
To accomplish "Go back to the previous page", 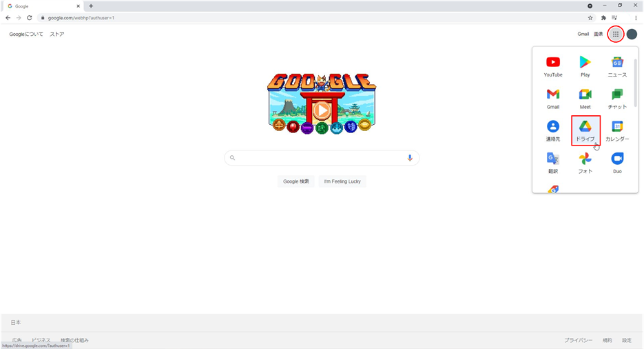I will [8, 18].
